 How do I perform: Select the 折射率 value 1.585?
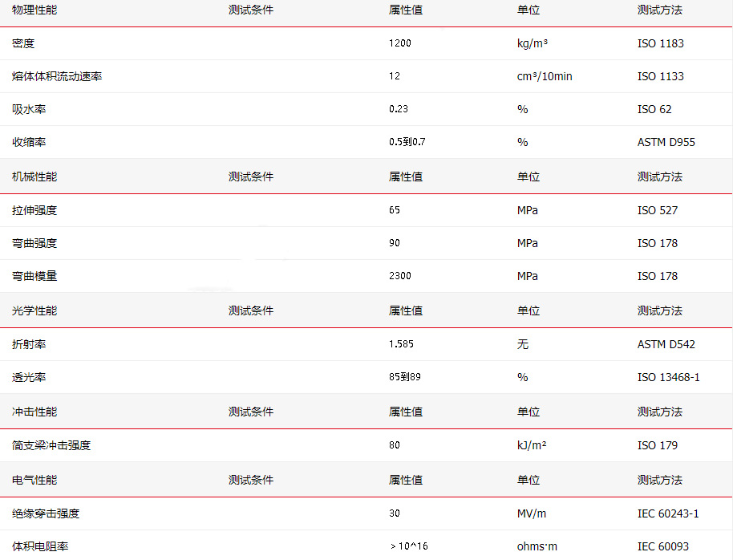(x=401, y=344)
